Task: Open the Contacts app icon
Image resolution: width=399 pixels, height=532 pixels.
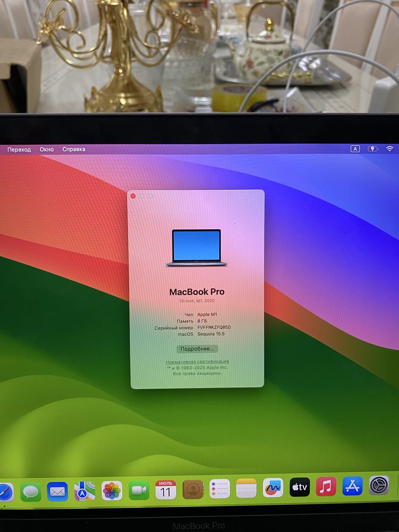Action: click(x=193, y=489)
